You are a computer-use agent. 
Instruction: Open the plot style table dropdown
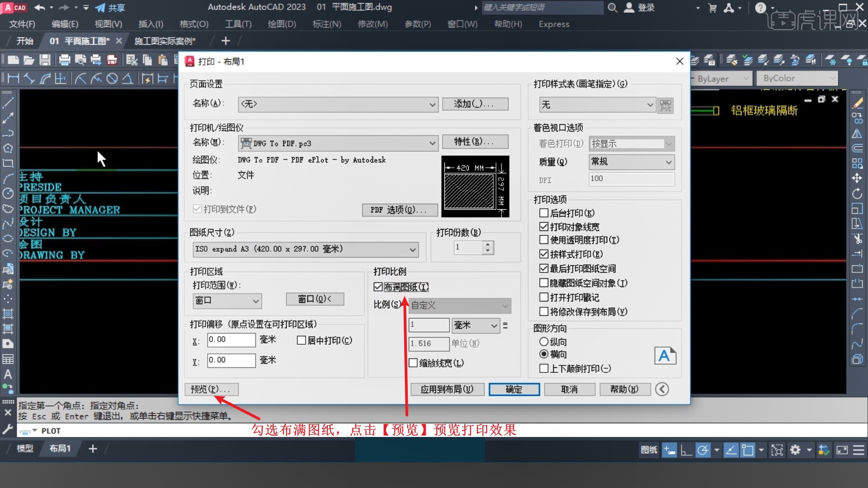coord(597,105)
